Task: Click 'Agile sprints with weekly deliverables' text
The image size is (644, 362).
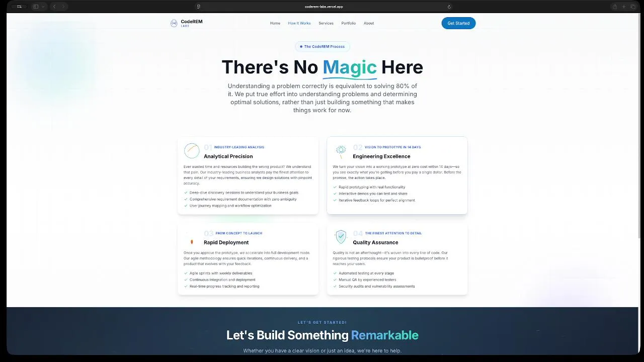Action: point(221,273)
